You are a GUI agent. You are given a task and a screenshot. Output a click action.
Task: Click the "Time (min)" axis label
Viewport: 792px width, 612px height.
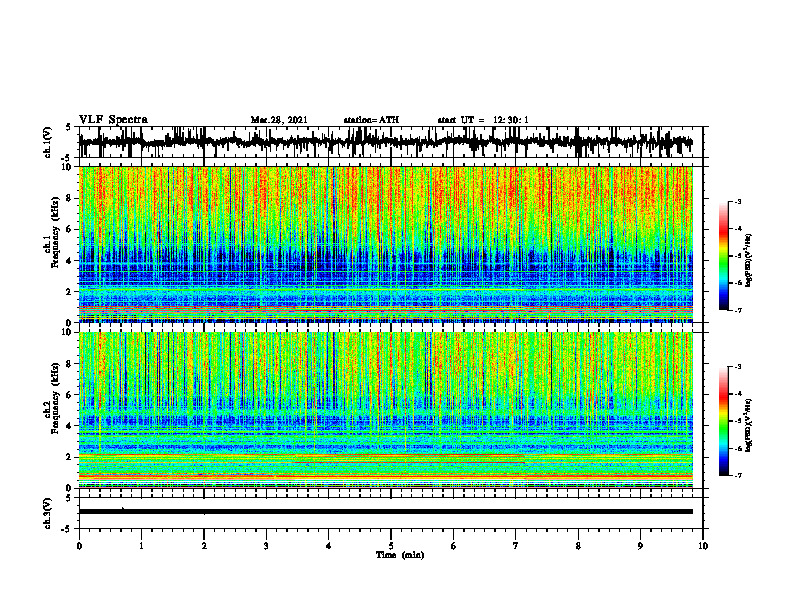coord(400,555)
